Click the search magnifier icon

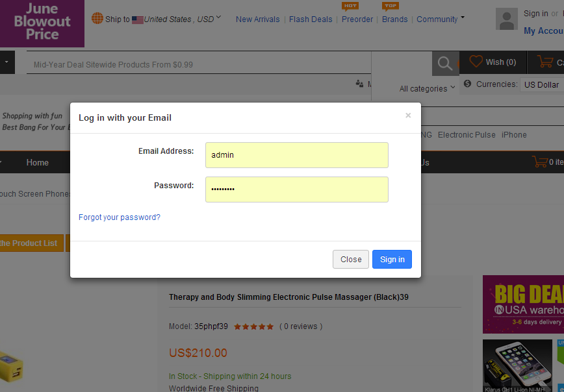(x=445, y=63)
